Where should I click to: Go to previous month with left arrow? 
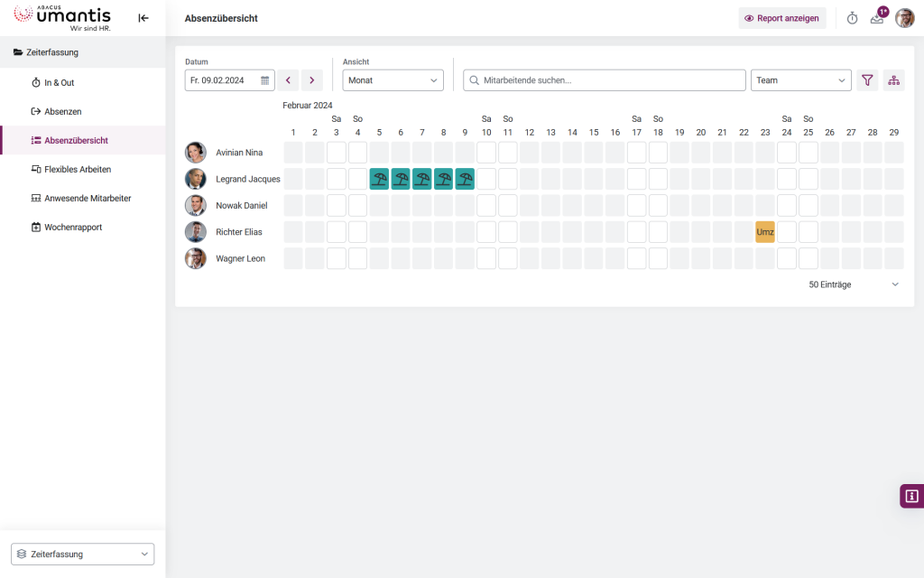click(x=288, y=80)
